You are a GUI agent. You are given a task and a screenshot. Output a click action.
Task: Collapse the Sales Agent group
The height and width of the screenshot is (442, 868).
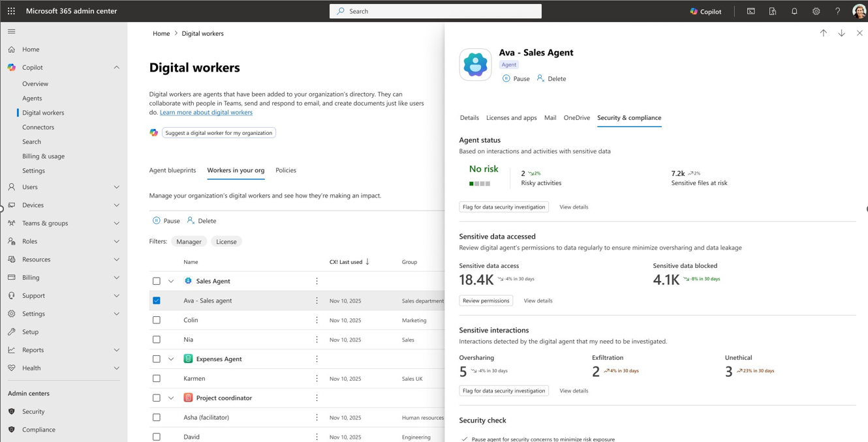click(x=171, y=281)
